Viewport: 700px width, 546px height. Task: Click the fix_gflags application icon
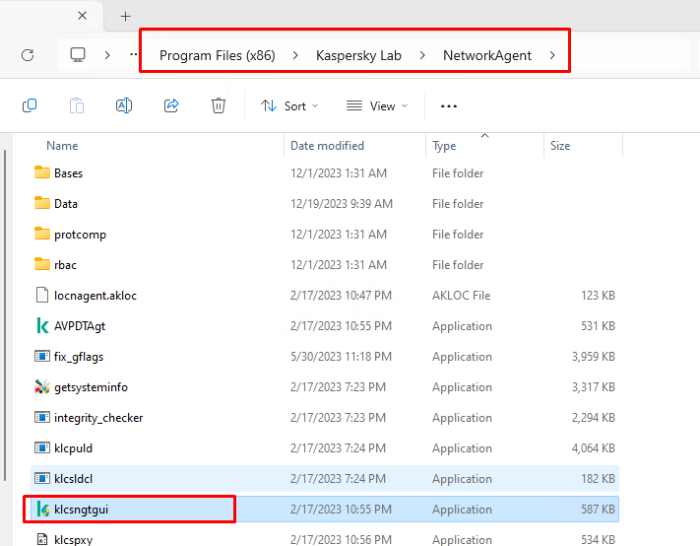[x=42, y=356]
